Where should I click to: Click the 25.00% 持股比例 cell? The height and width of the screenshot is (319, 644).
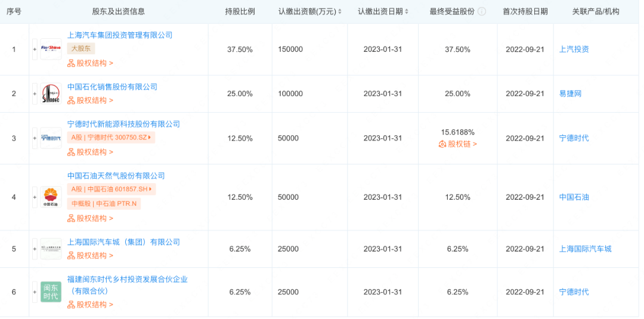[x=240, y=94]
